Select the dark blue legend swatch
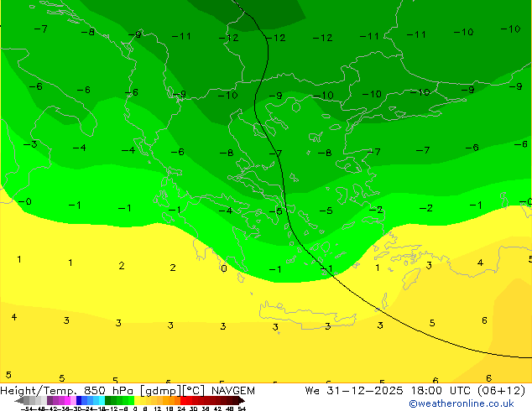The width and height of the screenshot is (532, 411). (79, 400)
